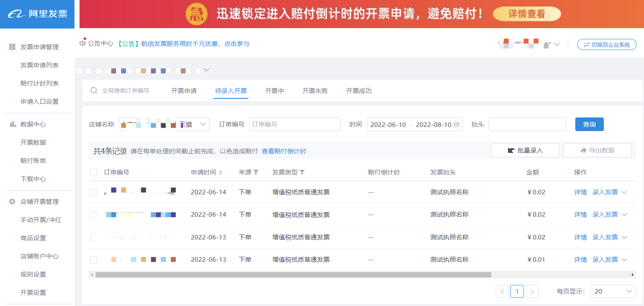Viewport: 644px width, 306px height.
Task: Open 店铺账户中心 in sidebar
Action: click(x=39, y=256)
